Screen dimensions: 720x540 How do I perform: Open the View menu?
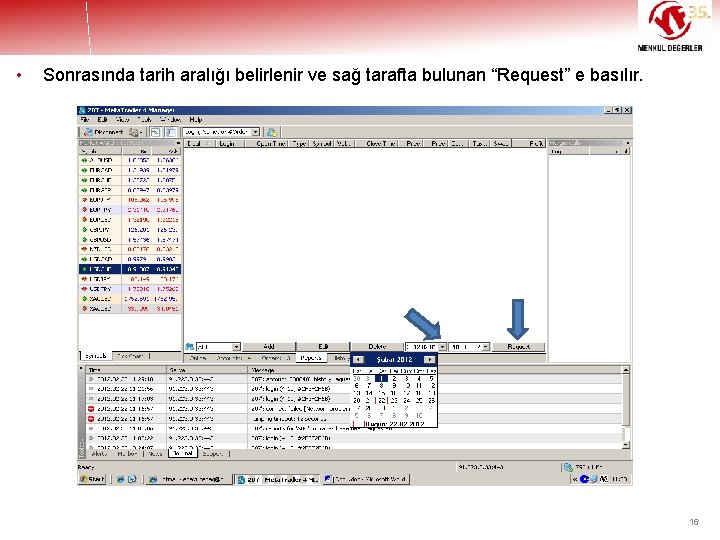pyautogui.click(x=122, y=120)
